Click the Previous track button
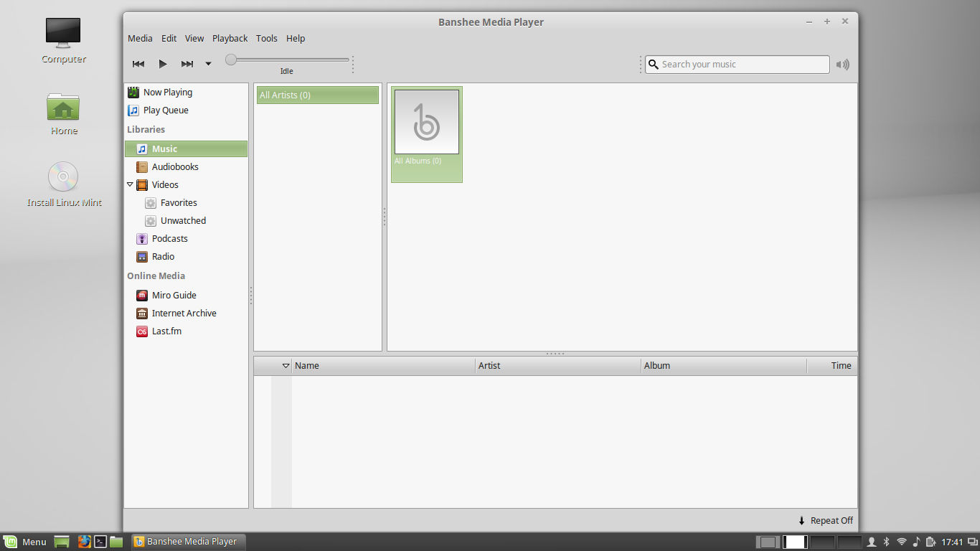980x551 pixels. click(138, 64)
